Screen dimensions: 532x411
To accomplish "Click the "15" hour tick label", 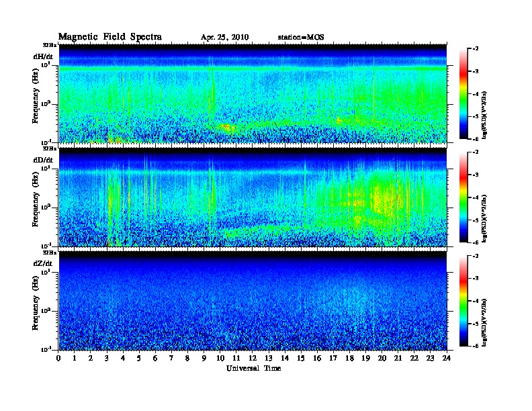I will click(x=301, y=359).
